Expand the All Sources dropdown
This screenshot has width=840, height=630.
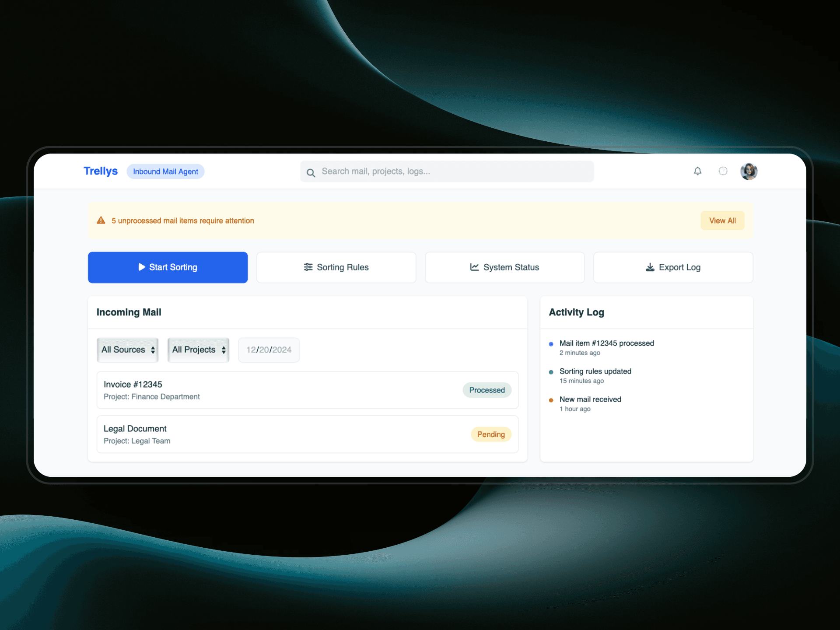pos(128,350)
